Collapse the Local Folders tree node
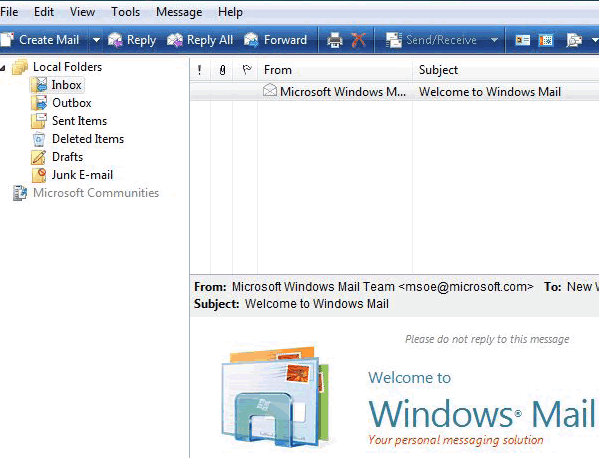Viewport: 599px width, 458px height. [3, 68]
